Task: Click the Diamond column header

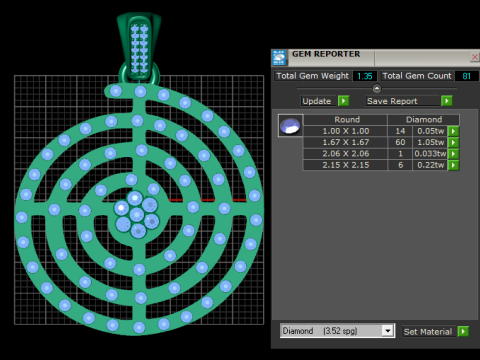Action: click(424, 120)
